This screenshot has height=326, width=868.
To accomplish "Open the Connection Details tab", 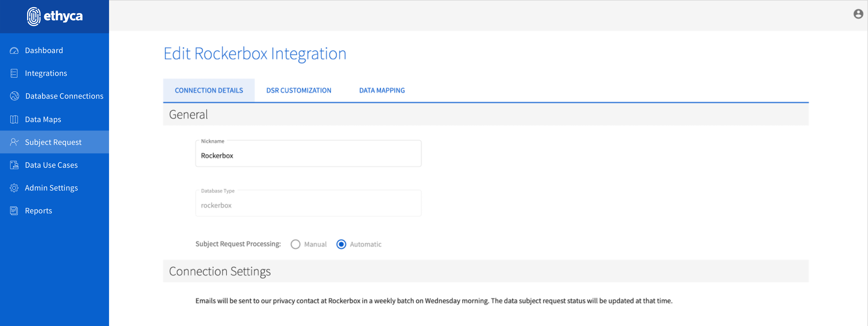I will (209, 90).
